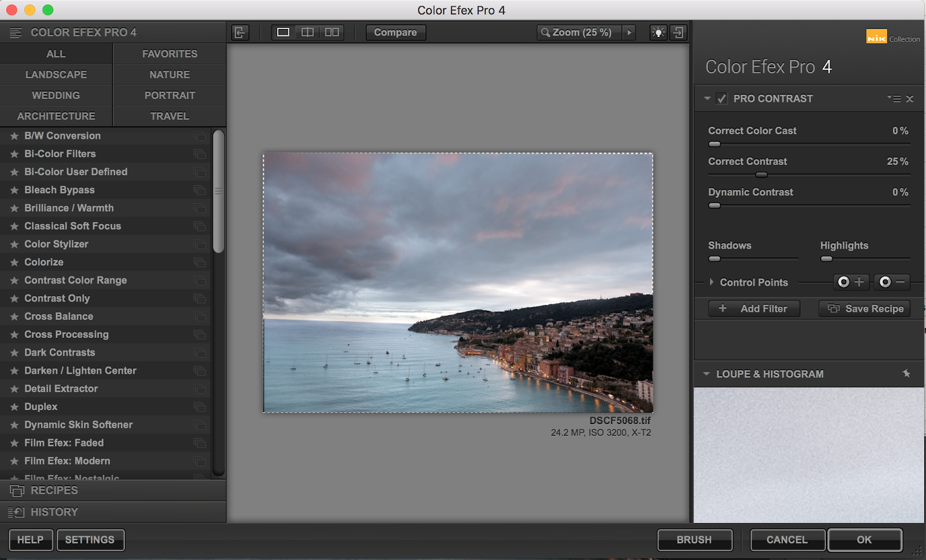
Task: Open the LANDSCAPE category tab
Action: tap(56, 75)
